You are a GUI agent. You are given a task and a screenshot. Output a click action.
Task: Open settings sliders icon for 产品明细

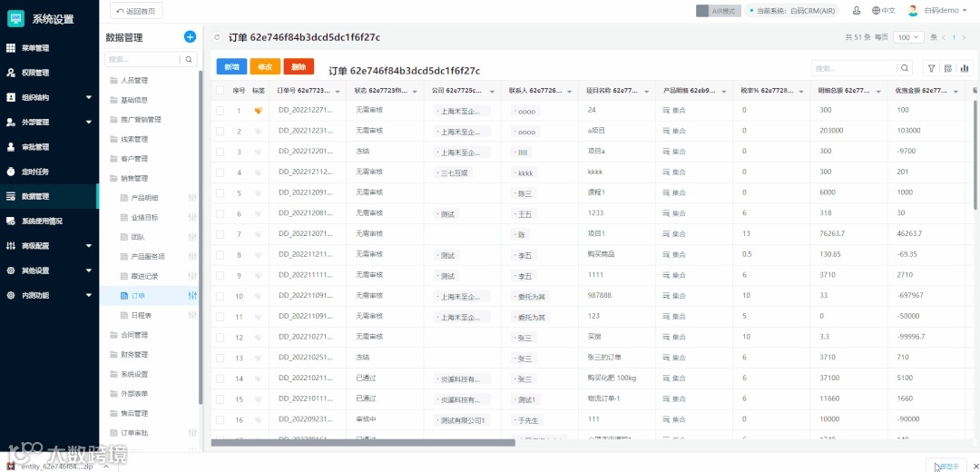192,198
